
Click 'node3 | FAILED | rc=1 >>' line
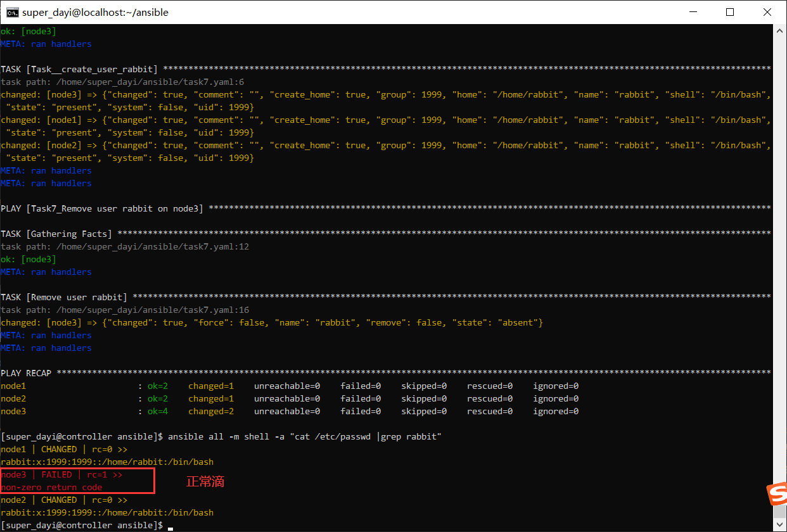point(61,474)
